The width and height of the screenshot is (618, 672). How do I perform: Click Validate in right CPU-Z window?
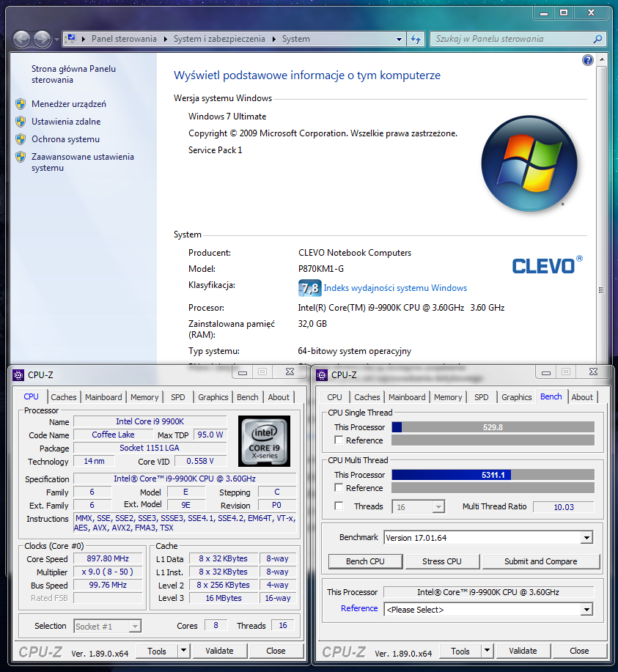pyautogui.click(x=523, y=651)
